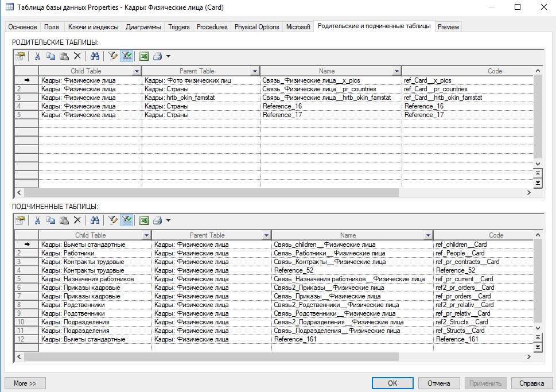Delete selected row in the child tables toolbar
This screenshot has width=556, height=392.
pos(77,220)
